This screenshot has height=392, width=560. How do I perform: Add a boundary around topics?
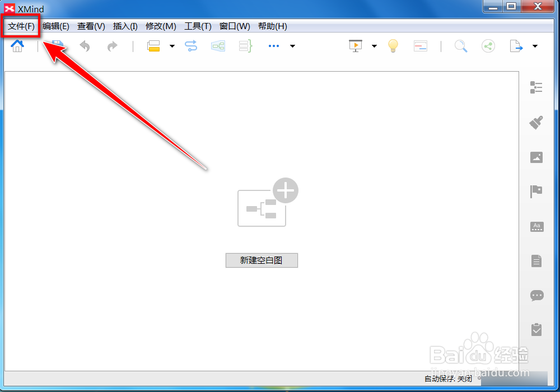tap(218, 46)
